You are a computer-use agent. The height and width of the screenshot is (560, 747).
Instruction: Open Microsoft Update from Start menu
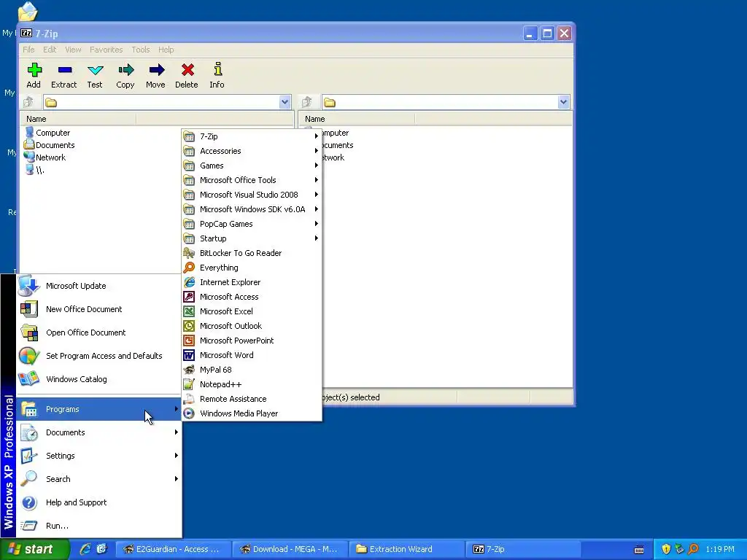point(99,286)
